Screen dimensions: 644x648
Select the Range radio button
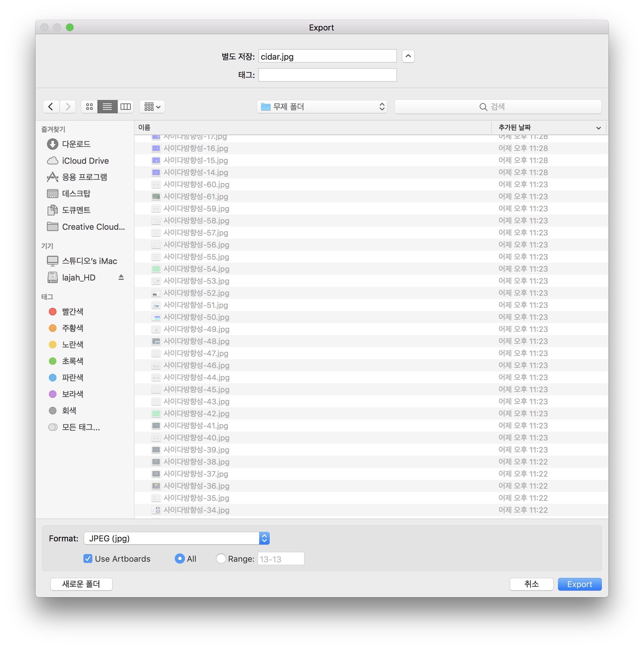[x=220, y=559]
